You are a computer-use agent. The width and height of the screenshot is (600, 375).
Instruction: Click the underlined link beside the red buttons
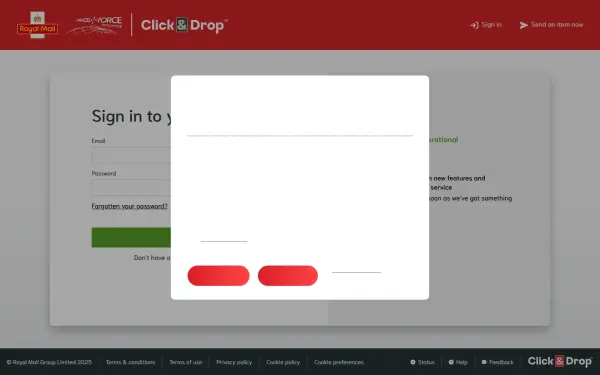tap(356, 272)
